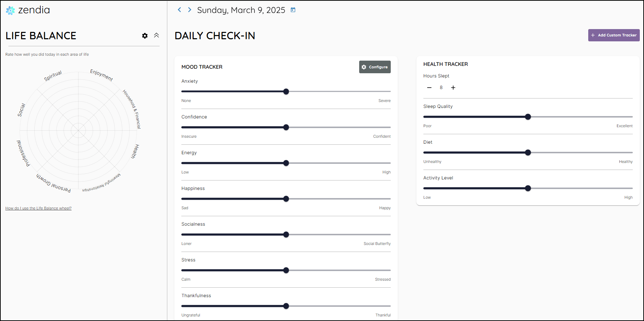Click the MOOD TRACKER heading
644x321 pixels.
point(202,67)
